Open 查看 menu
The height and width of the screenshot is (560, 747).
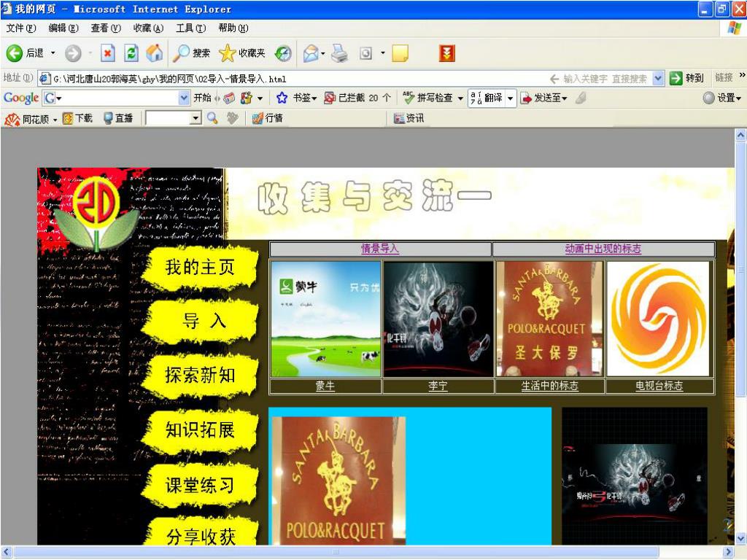pyautogui.click(x=106, y=28)
